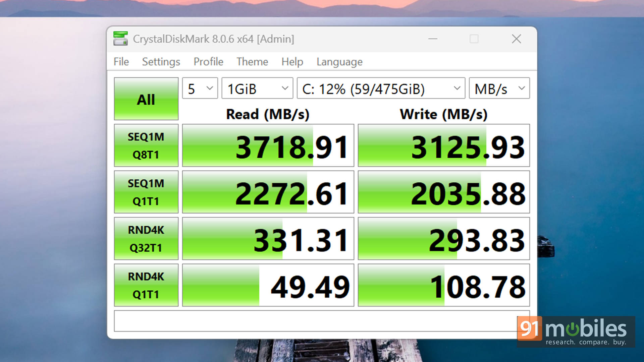The height and width of the screenshot is (362, 644).
Task: Open the Profile menu
Action: (208, 62)
